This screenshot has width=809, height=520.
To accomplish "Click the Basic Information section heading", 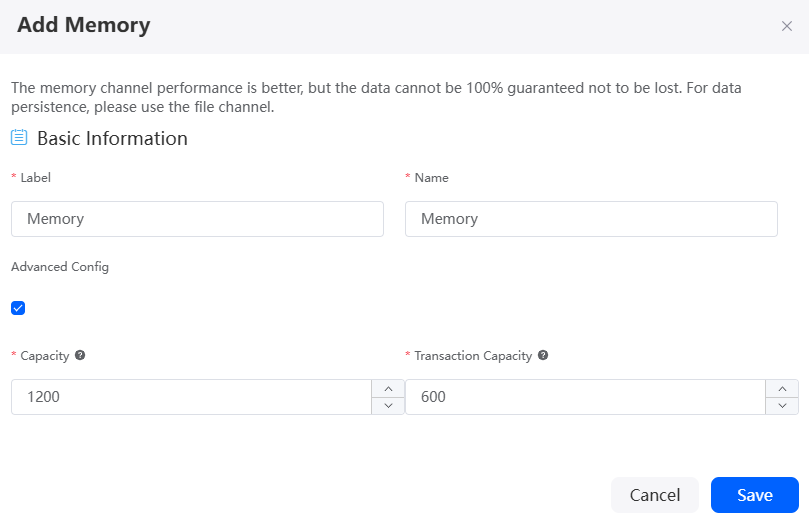I will (x=112, y=138).
